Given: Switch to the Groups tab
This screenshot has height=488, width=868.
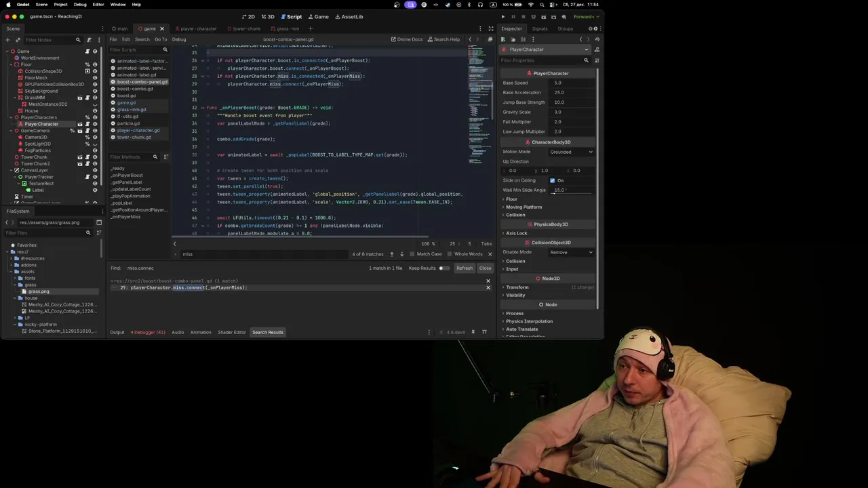Looking at the screenshot, I should pyautogui.click(x=565, y=28).
